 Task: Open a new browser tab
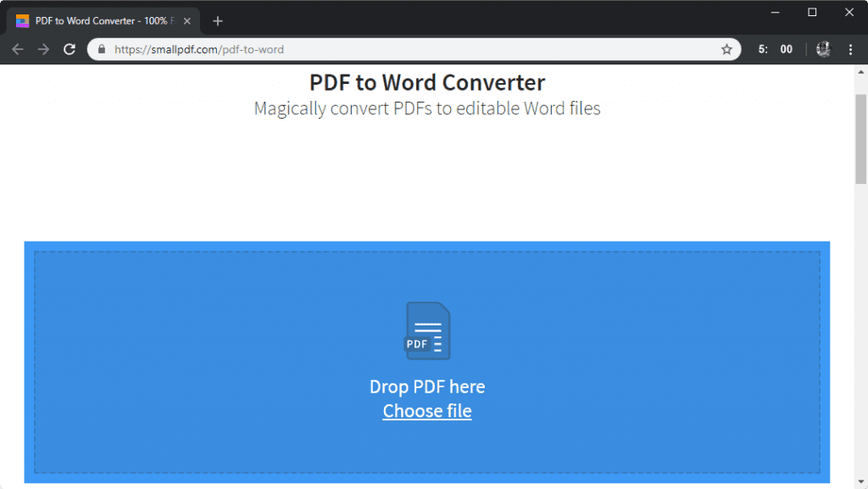pyautogui.click(x=218, y=19)
